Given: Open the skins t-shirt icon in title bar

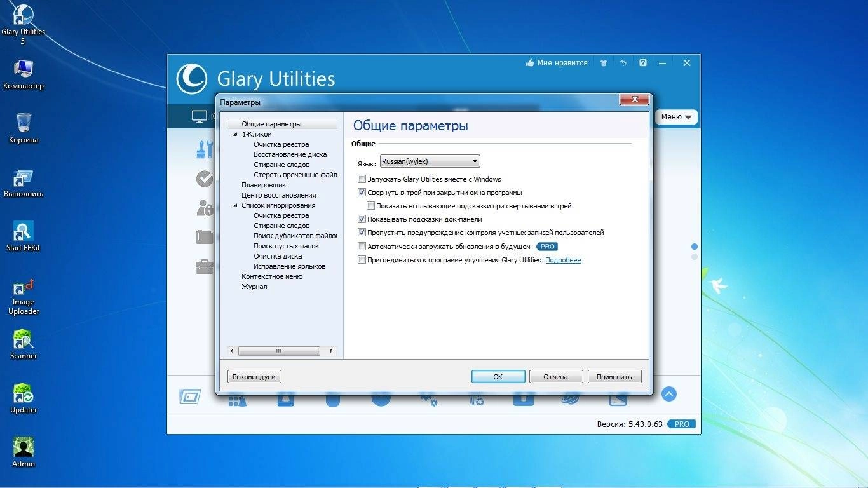Looking at the screenshot, I should 604,63.
